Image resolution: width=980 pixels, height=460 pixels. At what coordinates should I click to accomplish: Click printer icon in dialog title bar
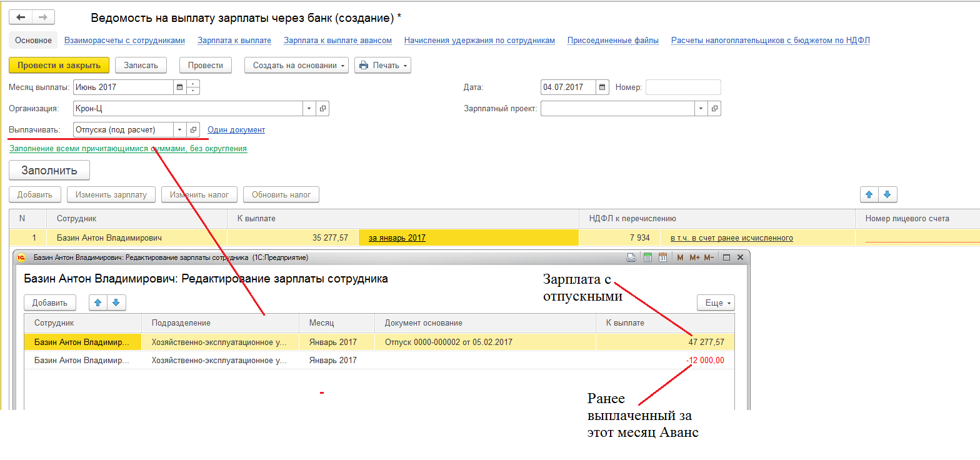pyautogui.click(x=631, y=257)
